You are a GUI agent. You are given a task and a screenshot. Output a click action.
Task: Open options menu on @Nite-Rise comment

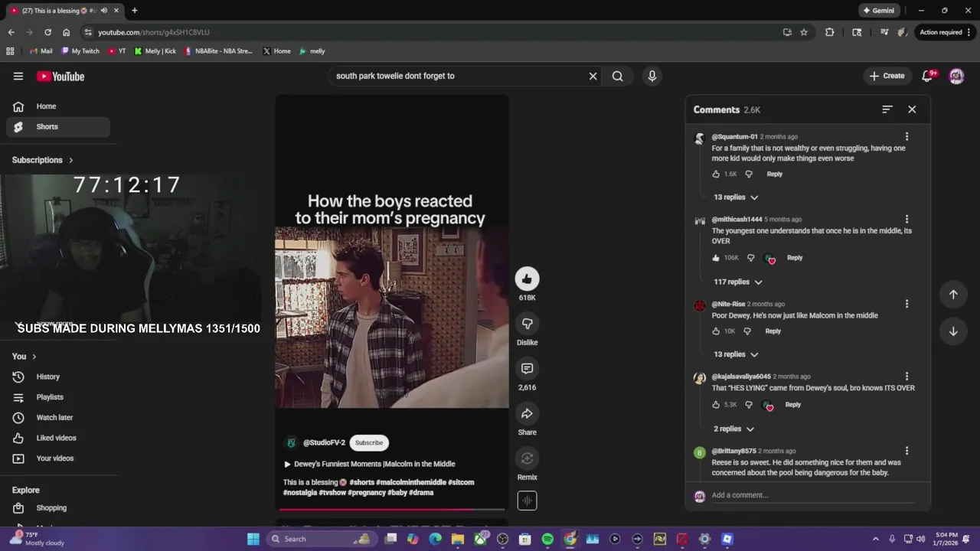click(x=906, y=304)
